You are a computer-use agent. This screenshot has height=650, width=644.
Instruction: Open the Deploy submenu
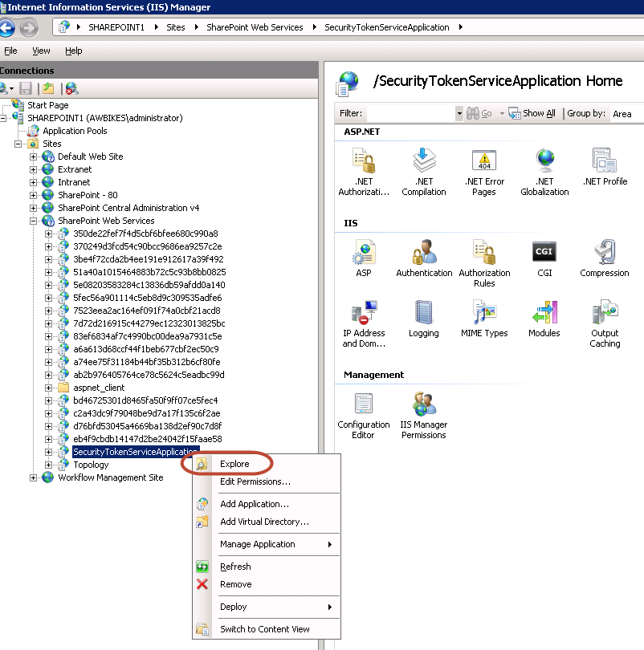(267, 607)
